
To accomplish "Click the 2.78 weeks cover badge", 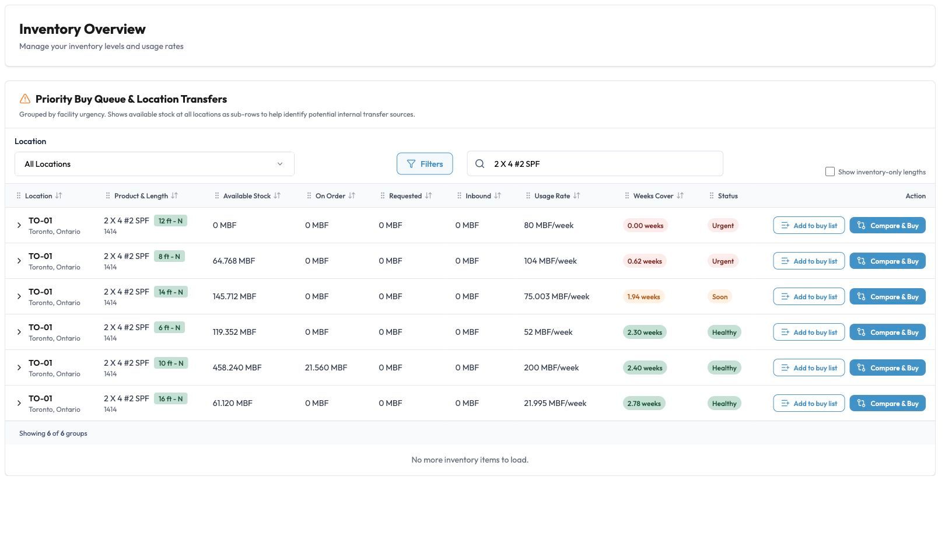I will point(644,404).
